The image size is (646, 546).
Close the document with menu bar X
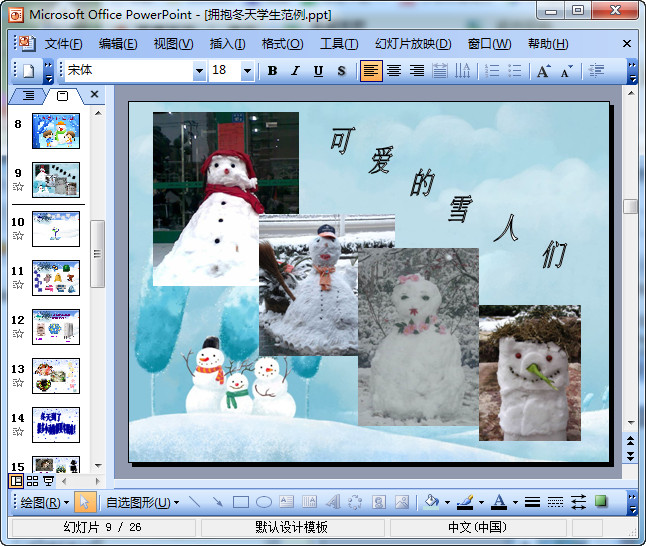coord(627,43)
